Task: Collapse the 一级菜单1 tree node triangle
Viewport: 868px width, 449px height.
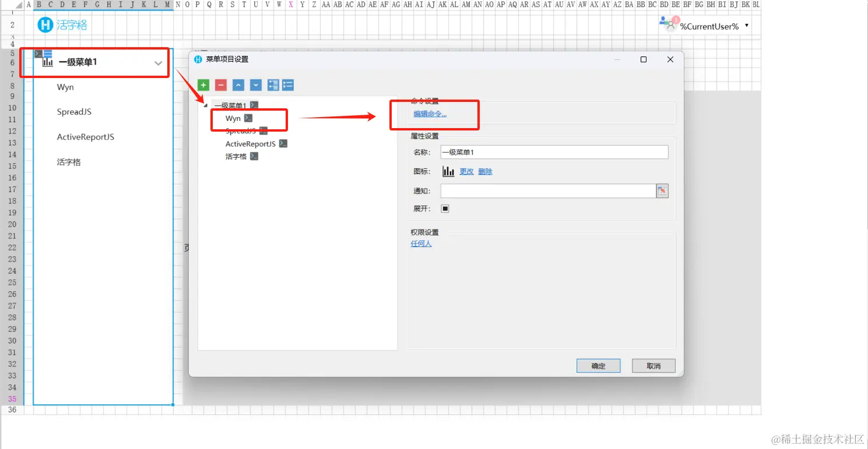Action: point(205,106)
